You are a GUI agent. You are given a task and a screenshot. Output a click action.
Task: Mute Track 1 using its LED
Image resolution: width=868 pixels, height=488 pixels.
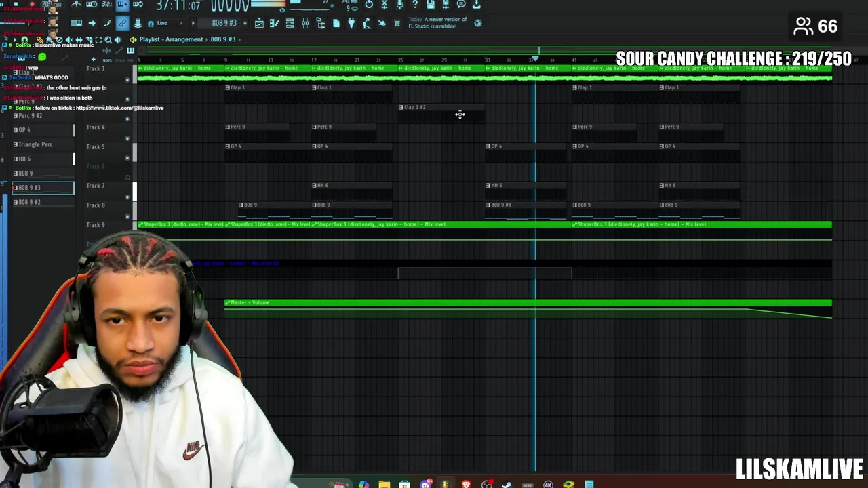point(127,79)
